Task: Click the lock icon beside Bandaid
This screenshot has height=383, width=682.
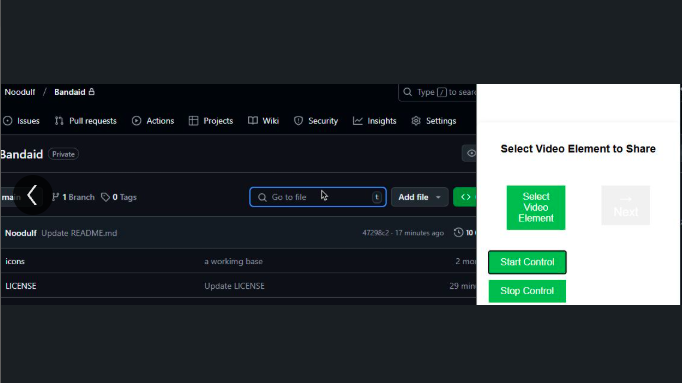Action: click(91, 92)
